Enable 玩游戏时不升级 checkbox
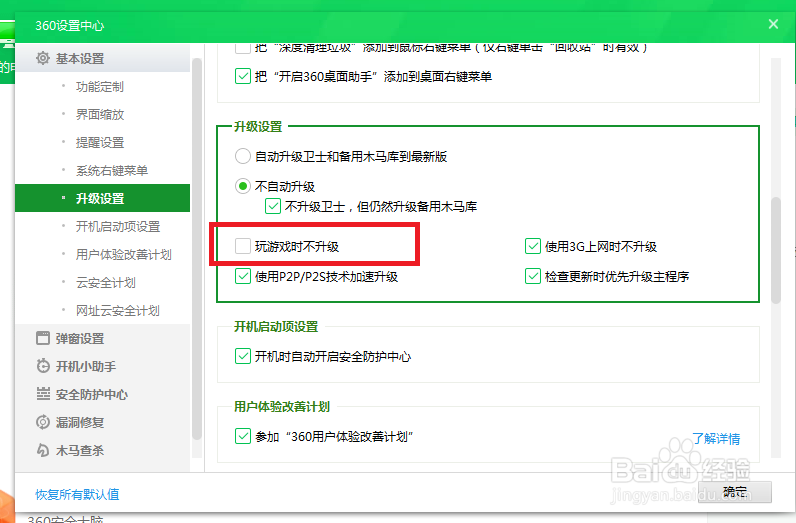Screen dimensions: 796x523 (x=243, y=246)
